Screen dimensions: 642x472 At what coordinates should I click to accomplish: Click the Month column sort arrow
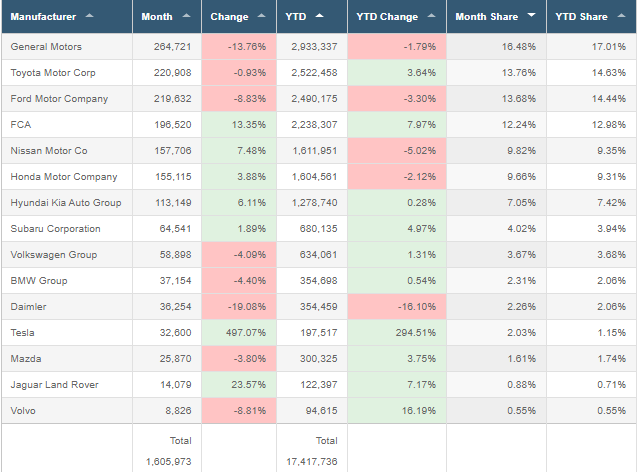point(186,16)
